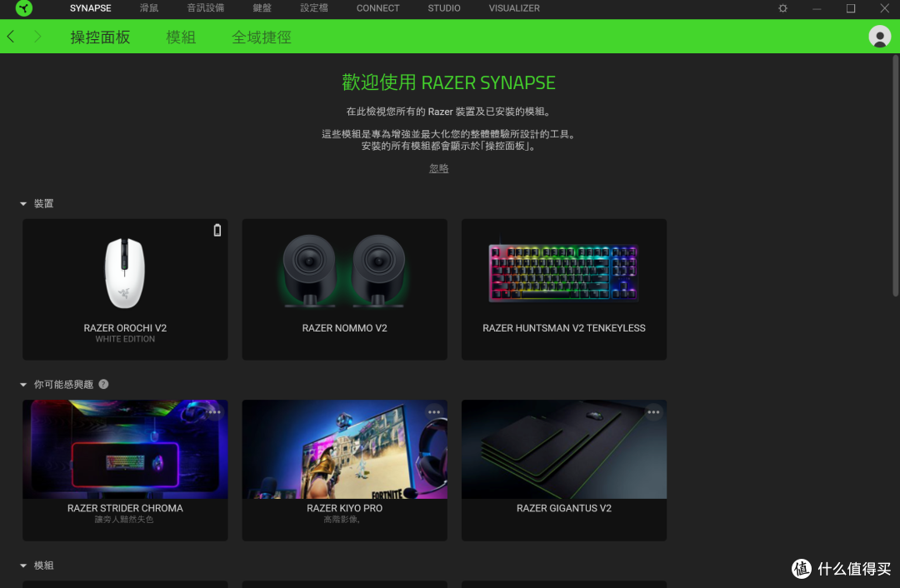Image resolution: width=900 pixels, height=588 pixels.
Task: Click the RAZER STRIDER CHROMA title
Action: (125, 508)
